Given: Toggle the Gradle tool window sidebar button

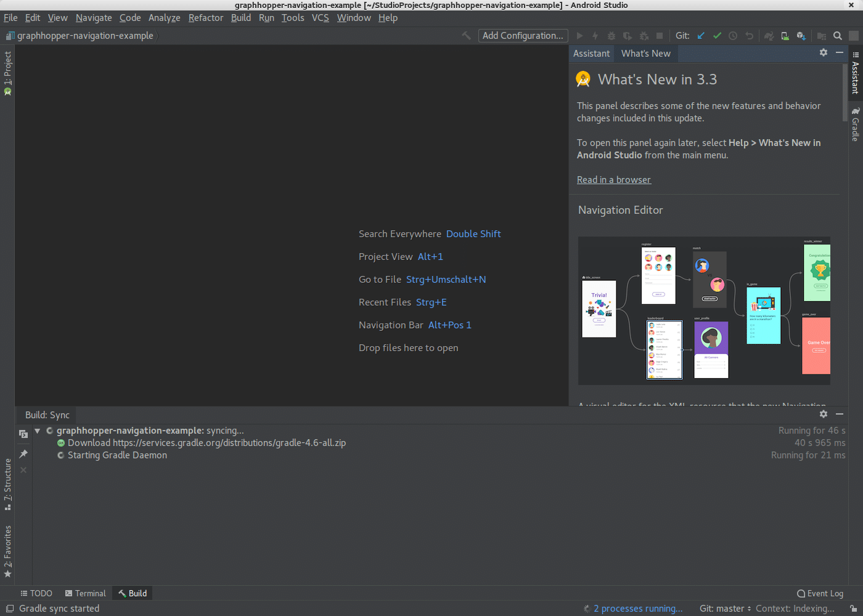Looking at the screenshot, I should click(856, 124).
